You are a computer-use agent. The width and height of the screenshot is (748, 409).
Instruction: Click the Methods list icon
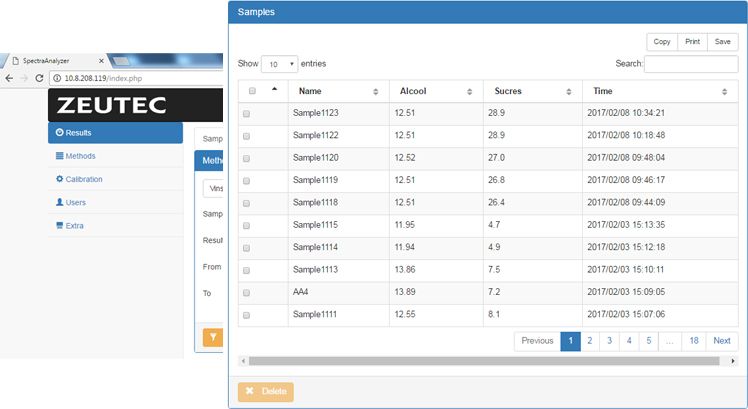point(59,156)
